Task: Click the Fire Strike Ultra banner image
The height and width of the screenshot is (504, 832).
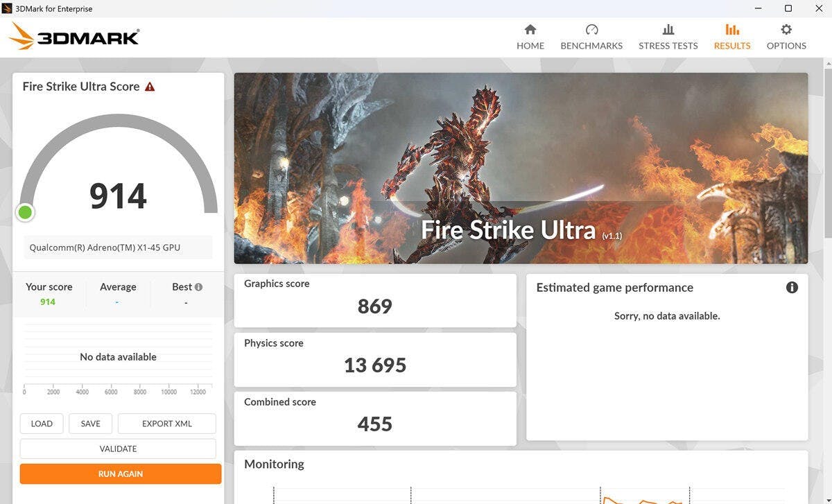Action: (x=521, y=168)
